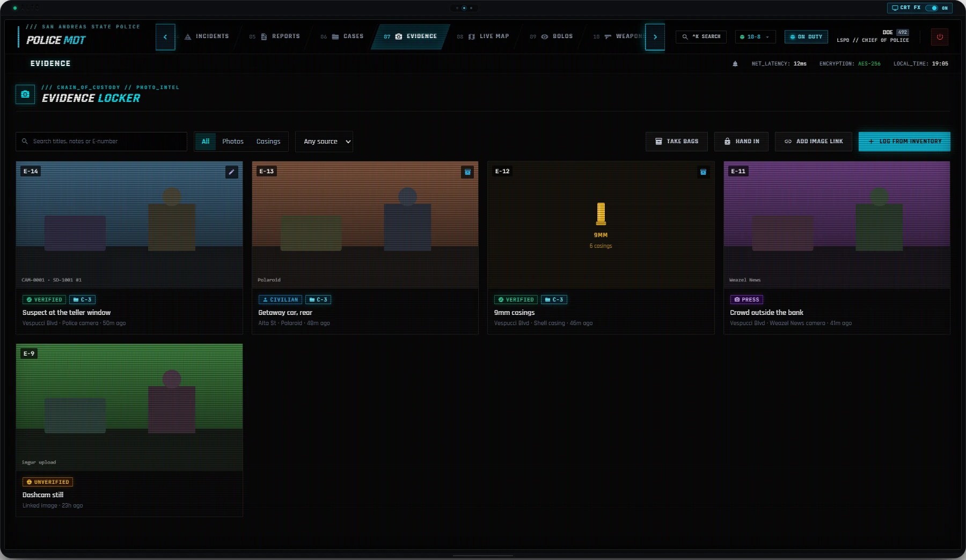This screenshot has height=560, width=966.
Task: Click the edit pencil on card E-14
Action: [232, 172]
